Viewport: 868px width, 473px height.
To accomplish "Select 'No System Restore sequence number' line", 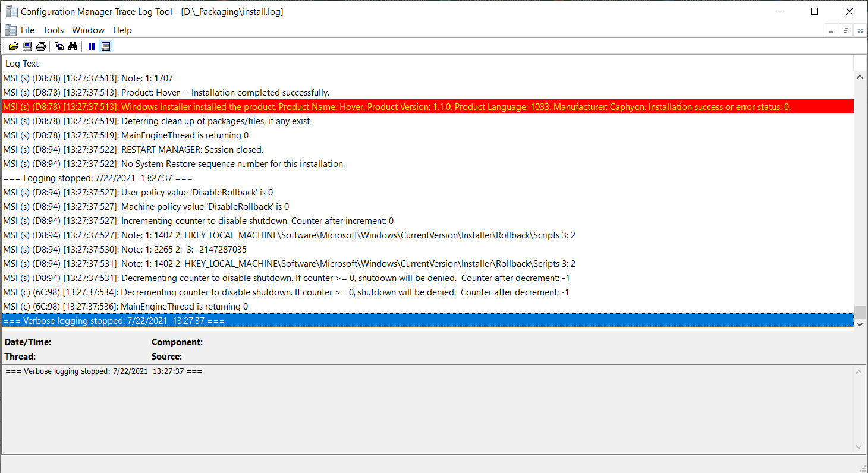I will coord(427,164).
